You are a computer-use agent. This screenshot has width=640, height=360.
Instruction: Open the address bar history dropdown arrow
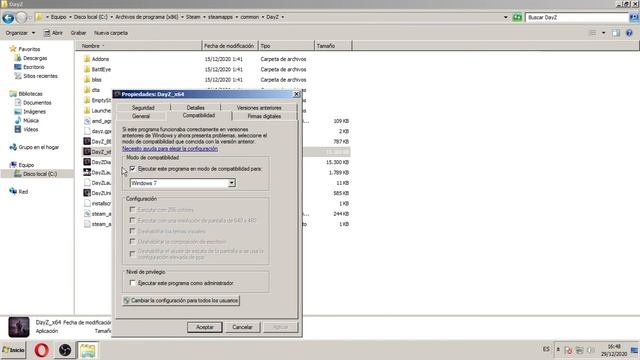click(x=505, y=17)
